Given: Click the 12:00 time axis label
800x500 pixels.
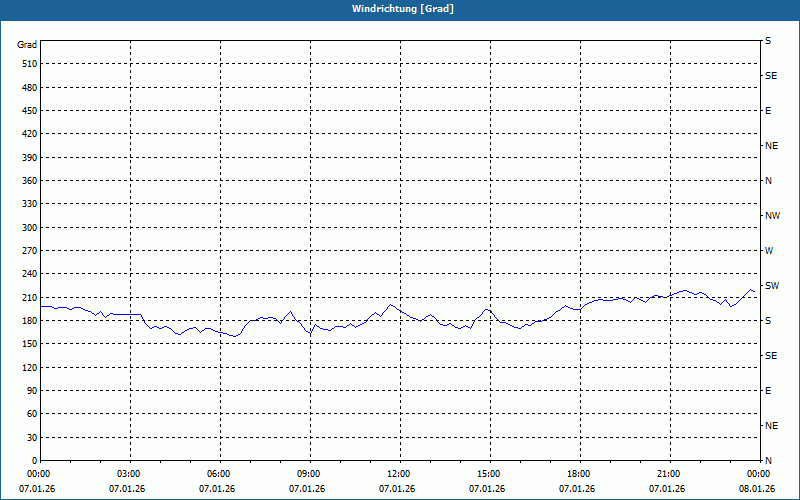Looking at the screenshot, I should pos(400,474).
